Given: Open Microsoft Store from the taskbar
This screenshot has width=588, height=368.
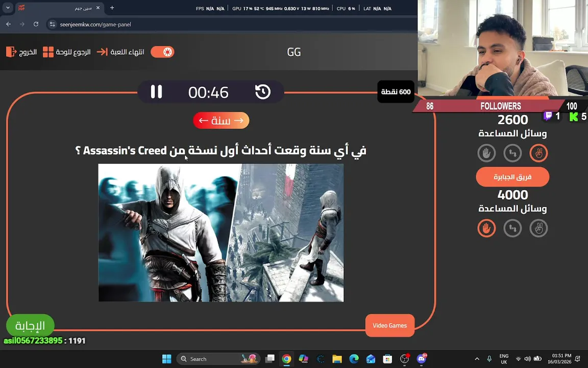Looking at the screenshot, I should pyautogui.click(x=387, y=359).
